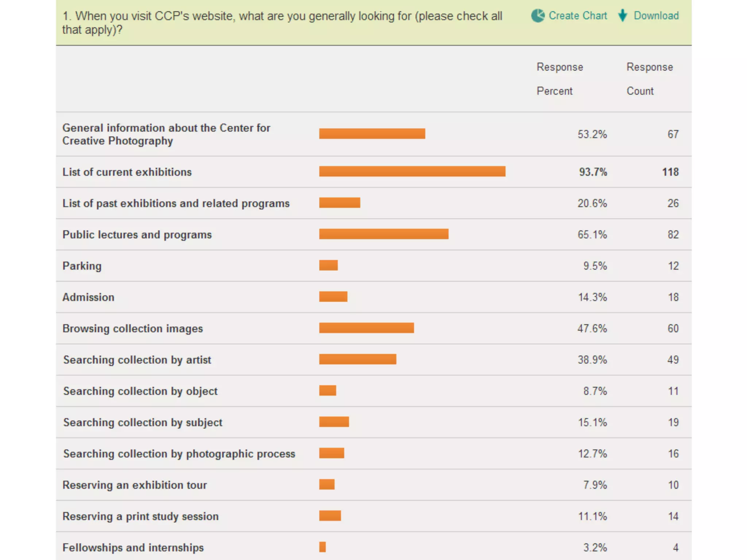Click the Download link text
This screenshot has height=560, width=747.
point(656,16)
